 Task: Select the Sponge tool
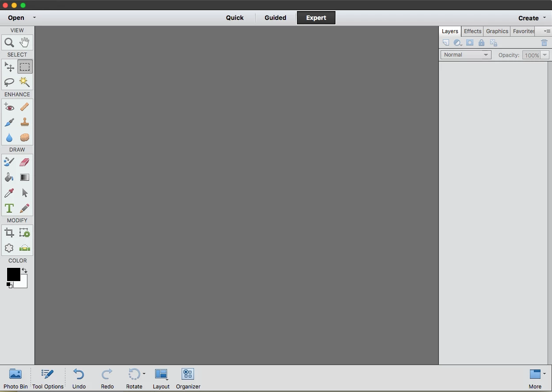click(25, 137)
